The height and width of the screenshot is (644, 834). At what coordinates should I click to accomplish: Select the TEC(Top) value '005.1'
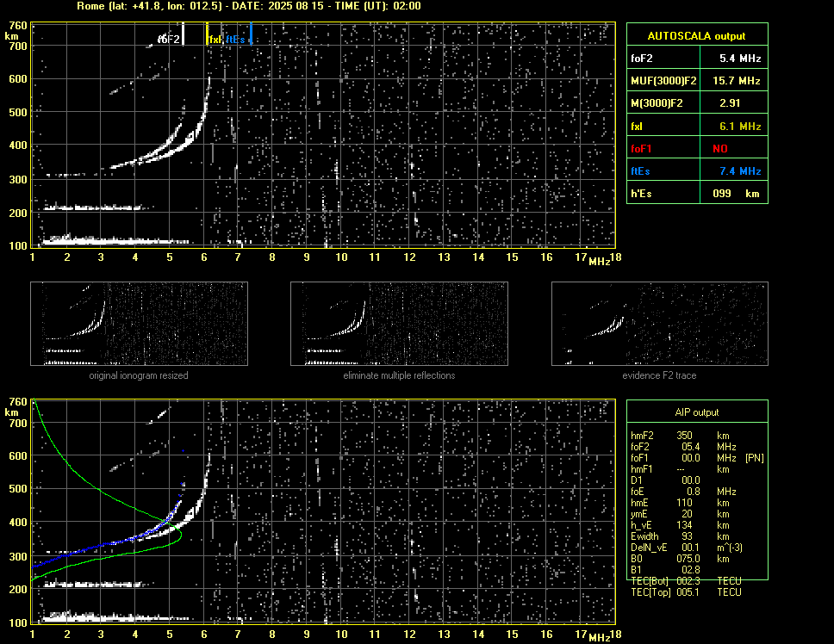click(x=688, y=592)
